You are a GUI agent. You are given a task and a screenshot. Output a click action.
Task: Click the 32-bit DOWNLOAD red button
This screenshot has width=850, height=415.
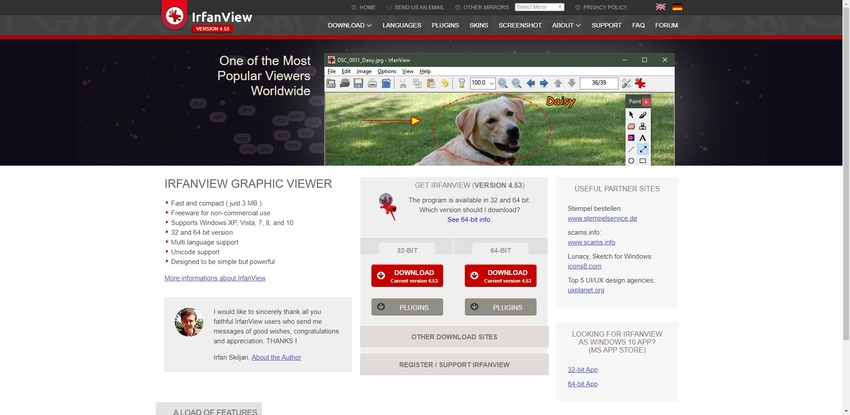coord(406,275)
